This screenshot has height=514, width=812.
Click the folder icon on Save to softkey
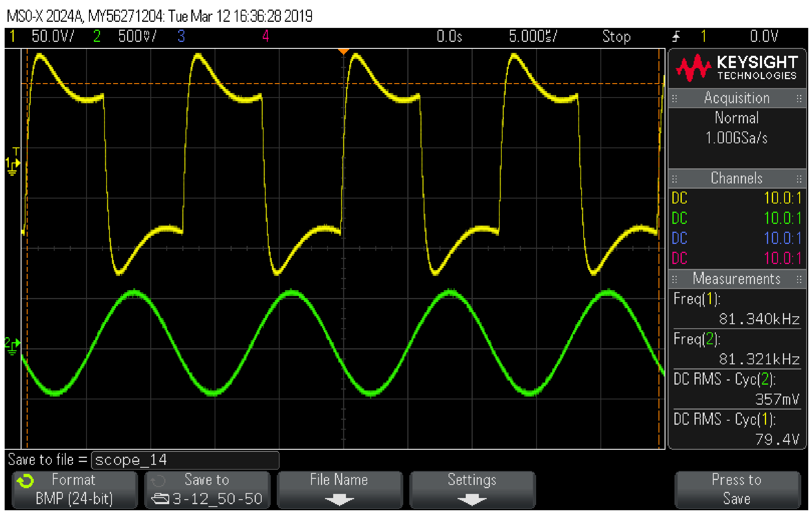coord(160,498)
